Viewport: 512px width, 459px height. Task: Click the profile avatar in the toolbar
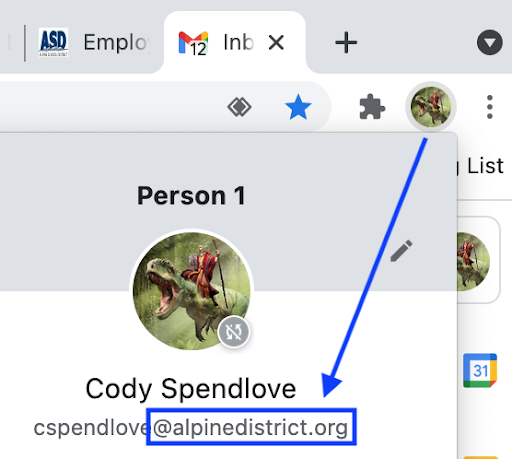[x=431, y=107]
